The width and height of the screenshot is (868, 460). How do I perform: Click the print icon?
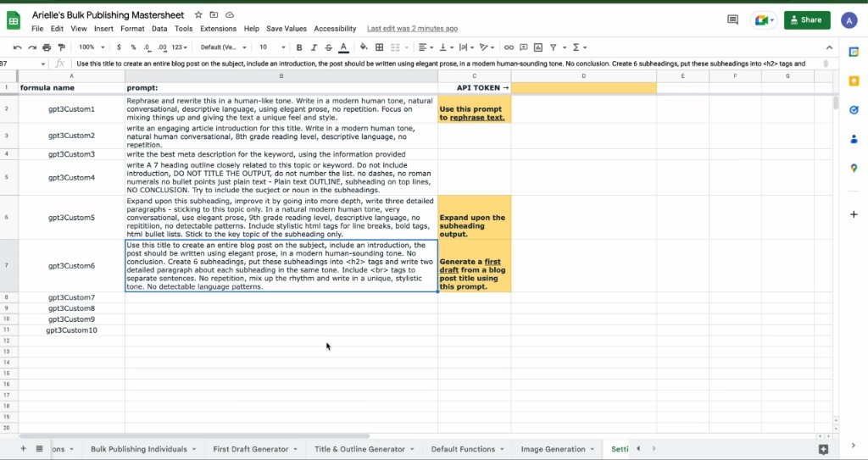point(47,47)
